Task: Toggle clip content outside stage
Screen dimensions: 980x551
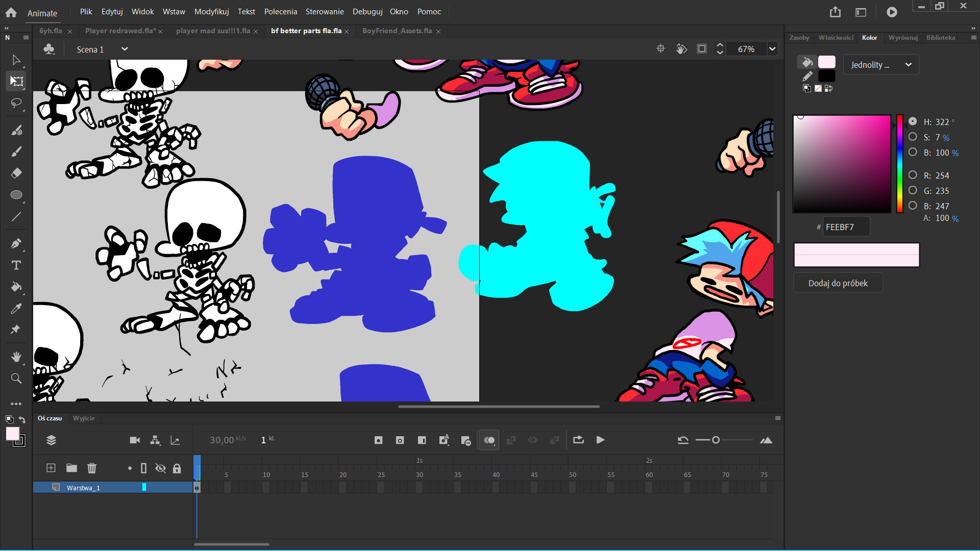Action: [702, 49]
